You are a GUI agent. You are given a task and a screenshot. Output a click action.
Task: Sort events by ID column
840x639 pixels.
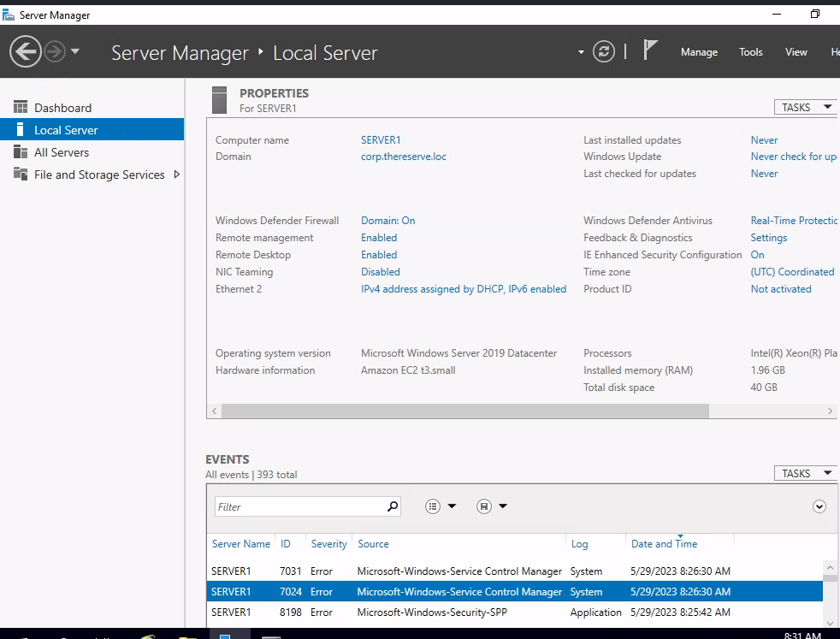point(286,544)
